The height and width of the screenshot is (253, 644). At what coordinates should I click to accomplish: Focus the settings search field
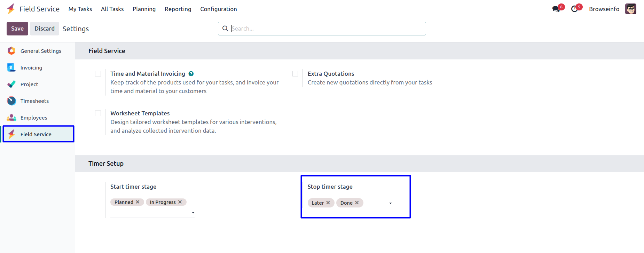point(327,28)
